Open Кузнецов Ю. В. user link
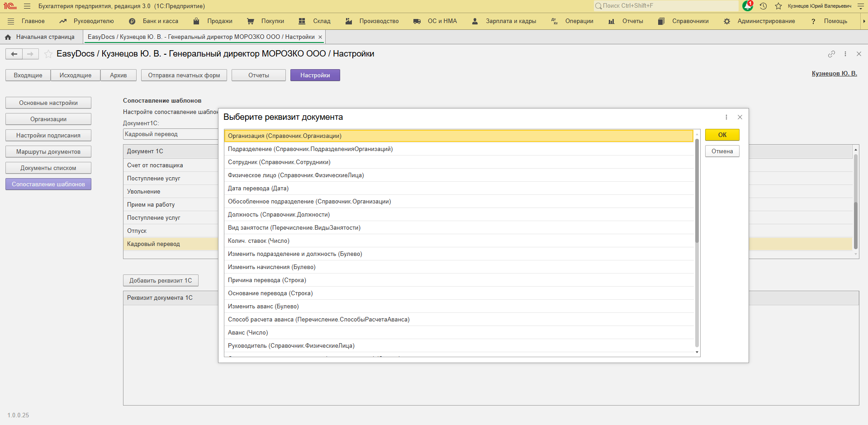 click(834, 73)
